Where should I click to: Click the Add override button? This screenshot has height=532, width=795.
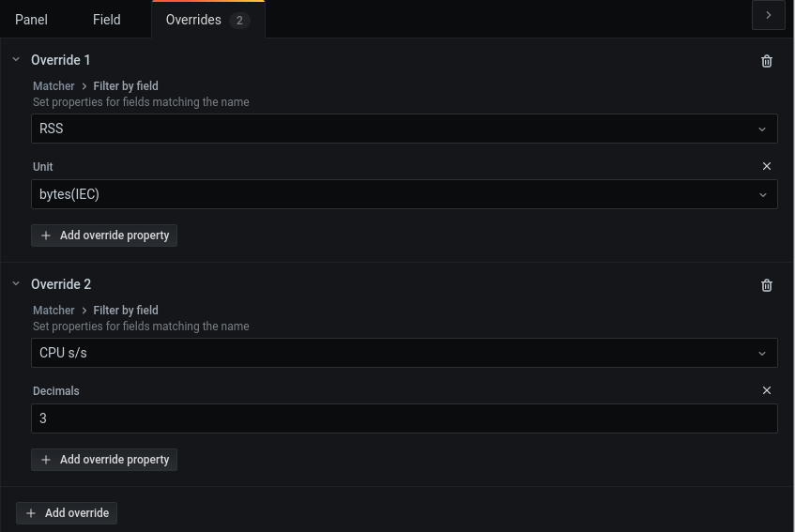click(x=67, y=513)
